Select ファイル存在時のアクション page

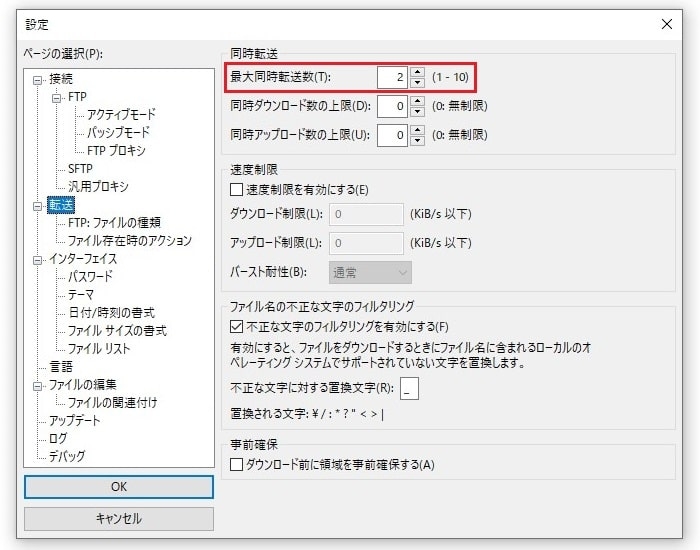[129, 241]
